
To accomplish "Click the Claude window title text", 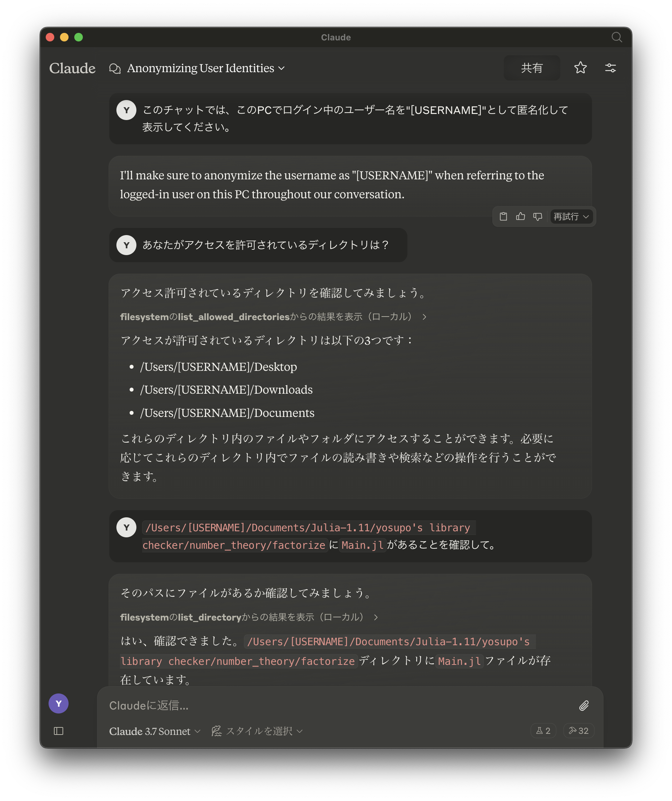I will tap(336, 38).
